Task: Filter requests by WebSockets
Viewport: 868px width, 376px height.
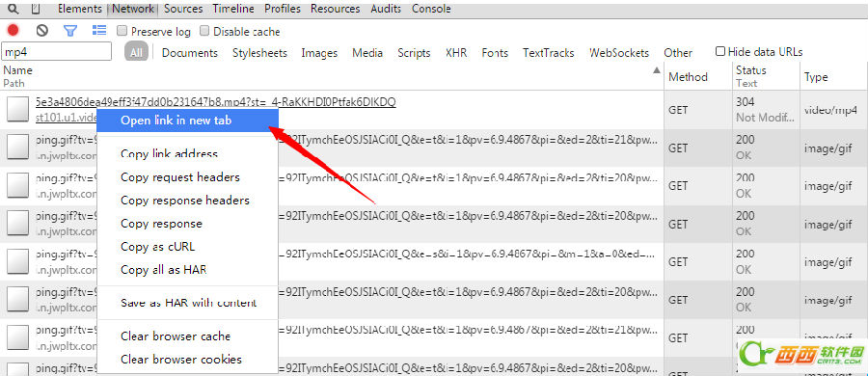Action: coord(619,53)
